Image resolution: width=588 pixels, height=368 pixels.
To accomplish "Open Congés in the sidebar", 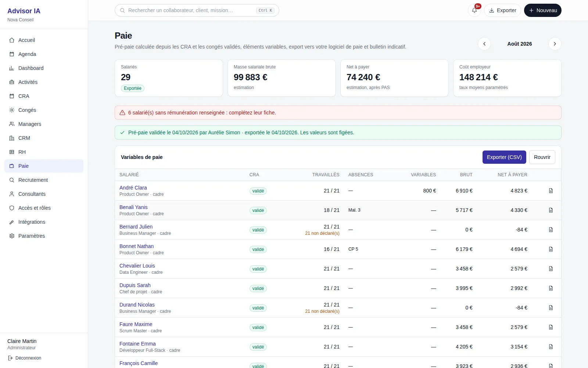I will [x=44, y=110].
